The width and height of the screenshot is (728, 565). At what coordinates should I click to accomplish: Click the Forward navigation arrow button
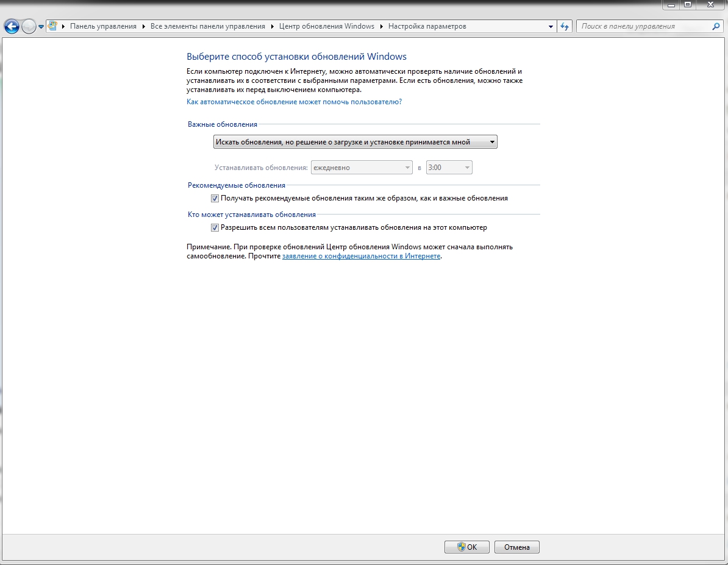tap(29, 26)
